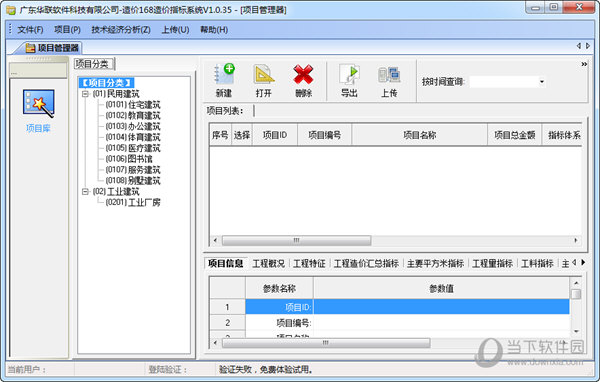
Task: Click the 项目ID value cell in row 1
Action: pyautogui.click(x=441, y=307)
